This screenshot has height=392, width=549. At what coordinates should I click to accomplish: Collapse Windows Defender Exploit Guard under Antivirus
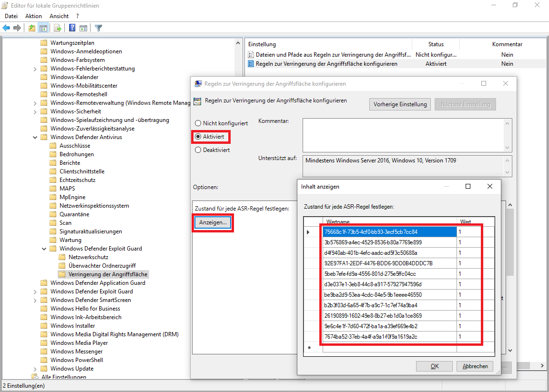[x=44, y=249]
